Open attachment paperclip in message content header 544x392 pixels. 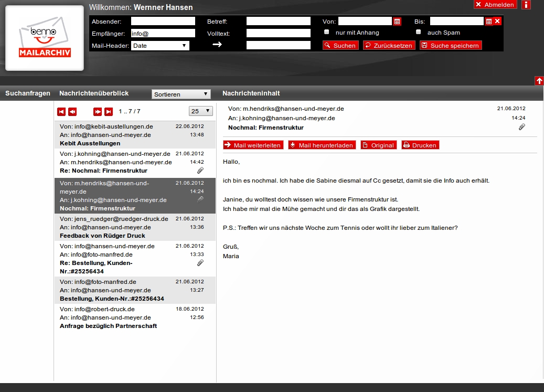point(521,127)
